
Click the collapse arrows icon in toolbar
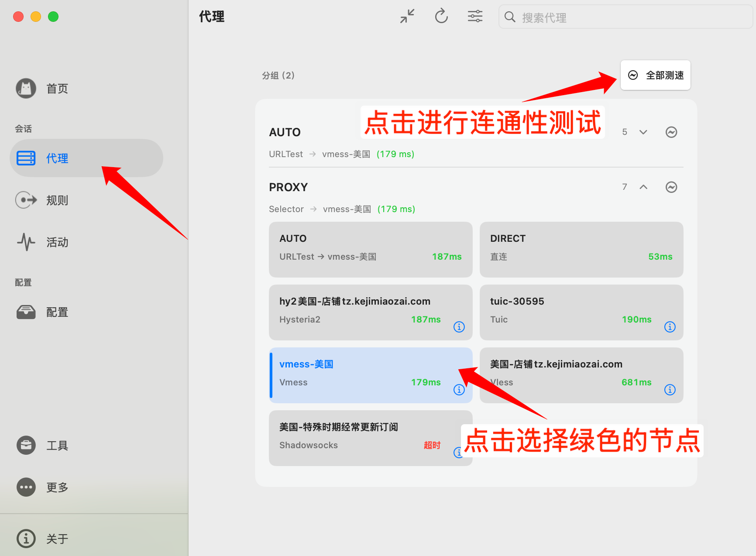pyautogui.click(x=407, y=17)
